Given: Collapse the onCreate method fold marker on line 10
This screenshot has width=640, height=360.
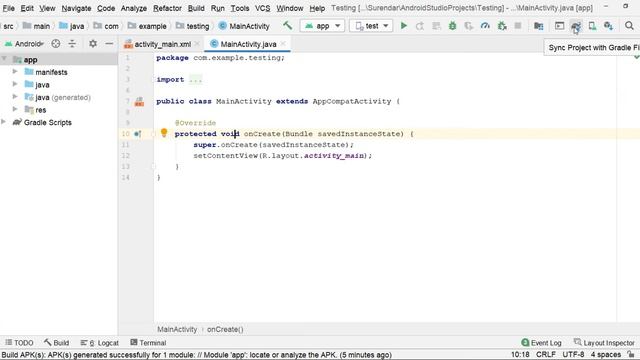Looking at the screenshot, I should (153, 134).
